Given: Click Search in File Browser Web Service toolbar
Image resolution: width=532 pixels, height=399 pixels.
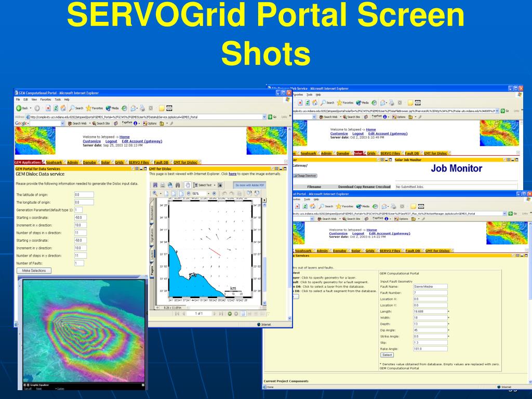Looking at the screenshot, I should click(327, 102).
